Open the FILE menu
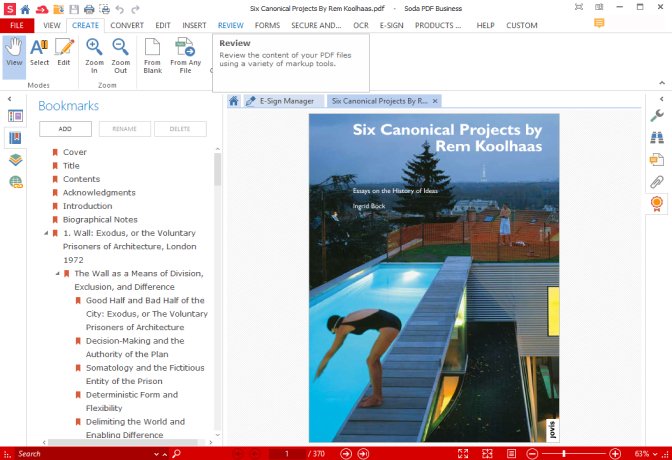This screenshot has width=672, height=460. [17, 25]
